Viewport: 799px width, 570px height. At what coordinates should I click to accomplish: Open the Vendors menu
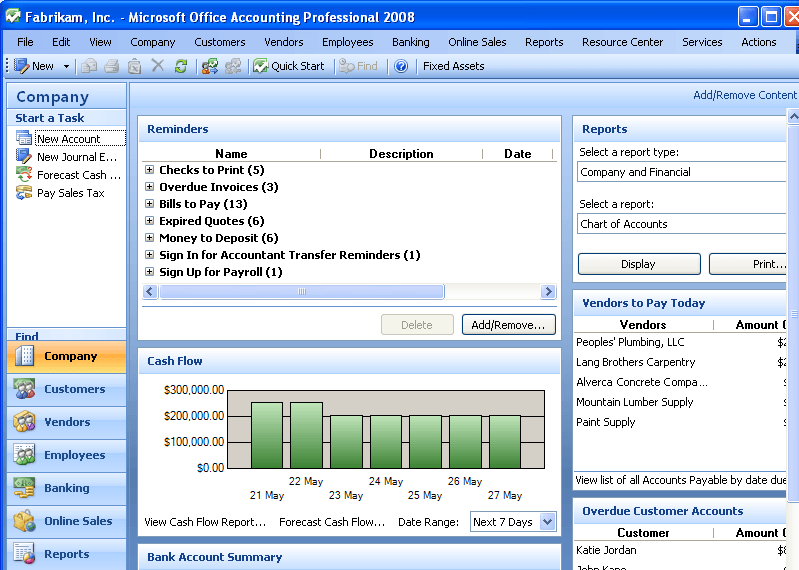pos(284,42)
